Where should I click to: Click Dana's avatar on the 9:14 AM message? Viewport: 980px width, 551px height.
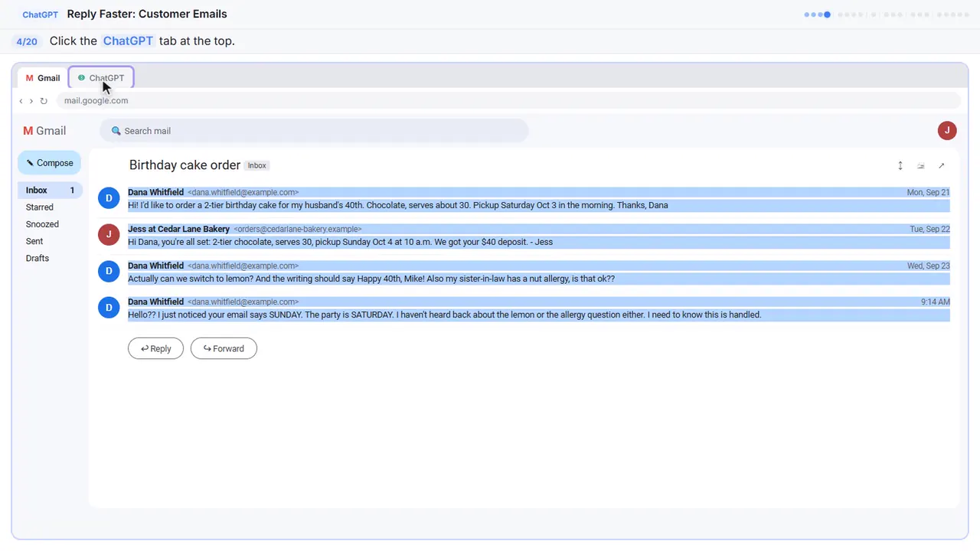109,308
